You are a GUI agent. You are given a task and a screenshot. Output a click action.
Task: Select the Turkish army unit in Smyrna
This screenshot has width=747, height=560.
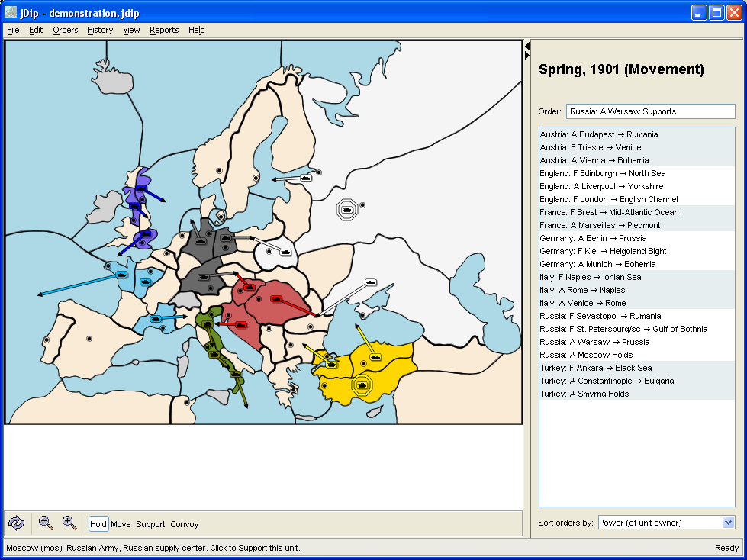click(x=362, y=385)
